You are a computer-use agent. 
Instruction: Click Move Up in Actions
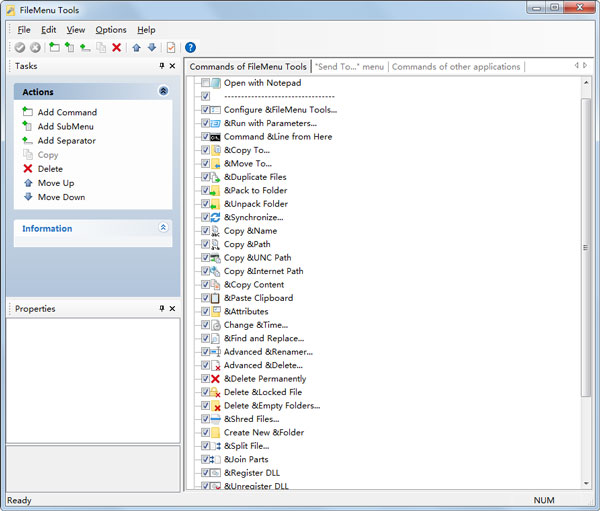click(x=49, y=183)
